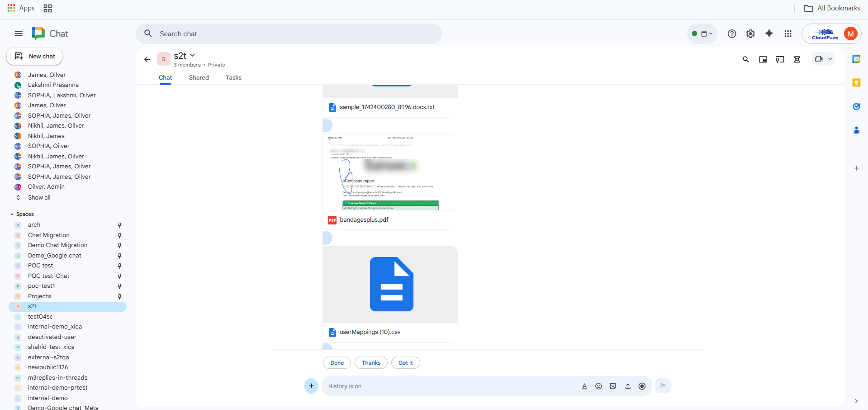Search within this space using magnifier icon
The height and width of the screenshot is (410, 868).
(746, 59)
